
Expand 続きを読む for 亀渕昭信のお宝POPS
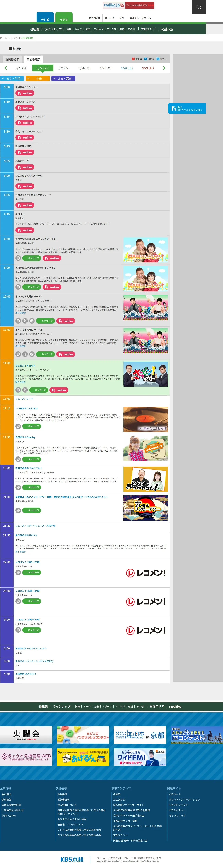coord(20,552)
